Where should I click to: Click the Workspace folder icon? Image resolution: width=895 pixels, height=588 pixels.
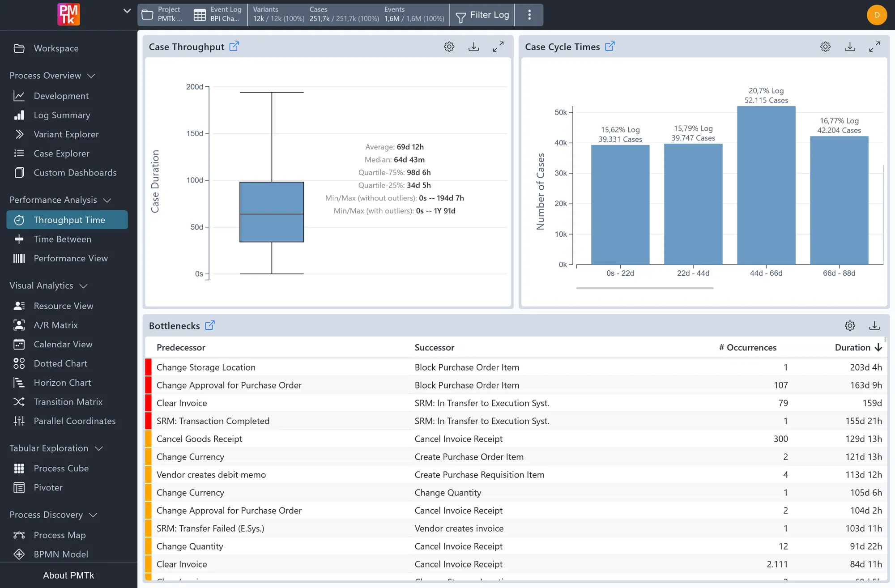19,48
